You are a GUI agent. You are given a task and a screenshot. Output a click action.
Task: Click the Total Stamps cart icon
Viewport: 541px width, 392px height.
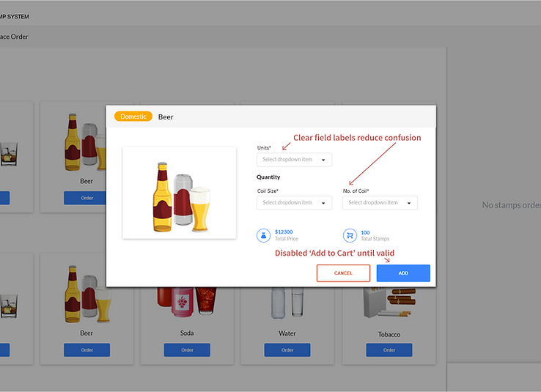(x=350, y=236)
